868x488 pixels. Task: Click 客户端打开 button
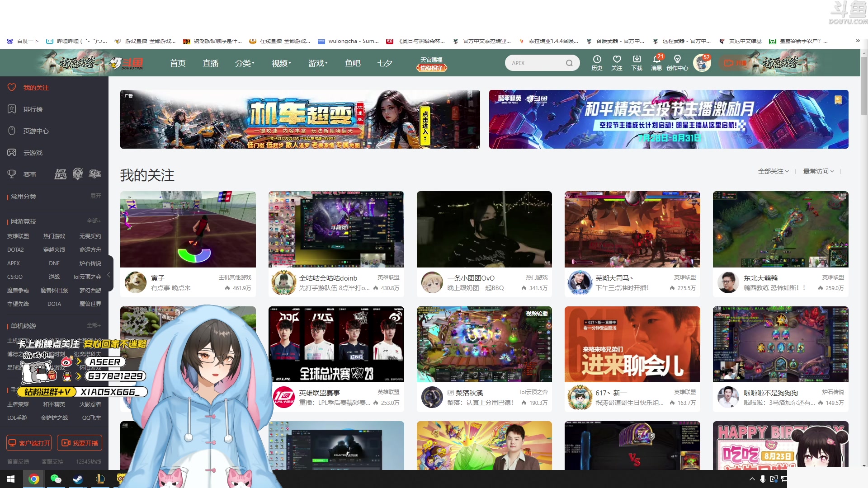tap(29, 443)
